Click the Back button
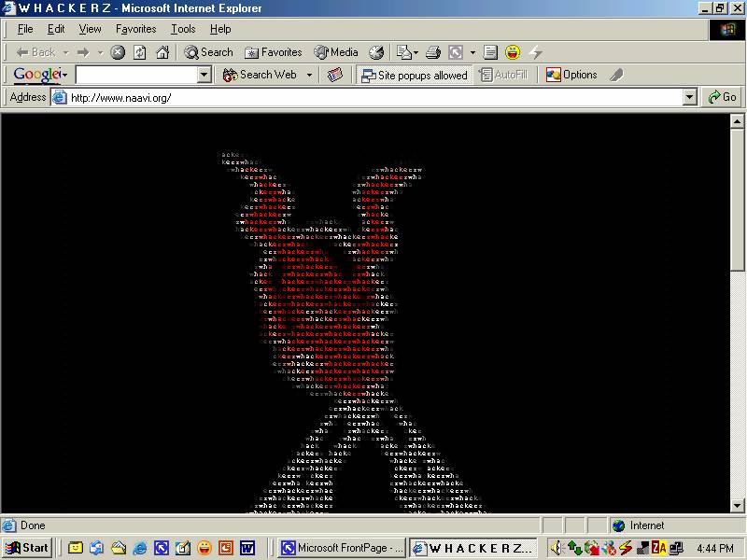Viewport: 747px width, 560px height. (36, 52)
